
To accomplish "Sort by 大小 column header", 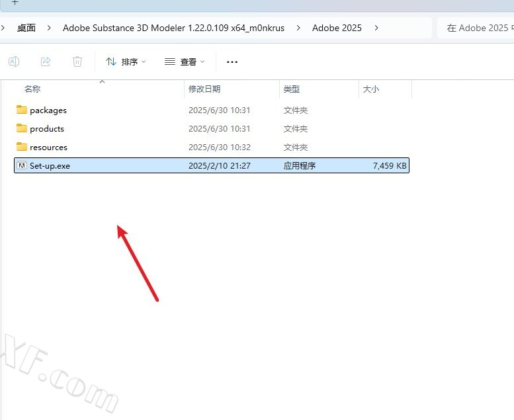I will 370,89.
